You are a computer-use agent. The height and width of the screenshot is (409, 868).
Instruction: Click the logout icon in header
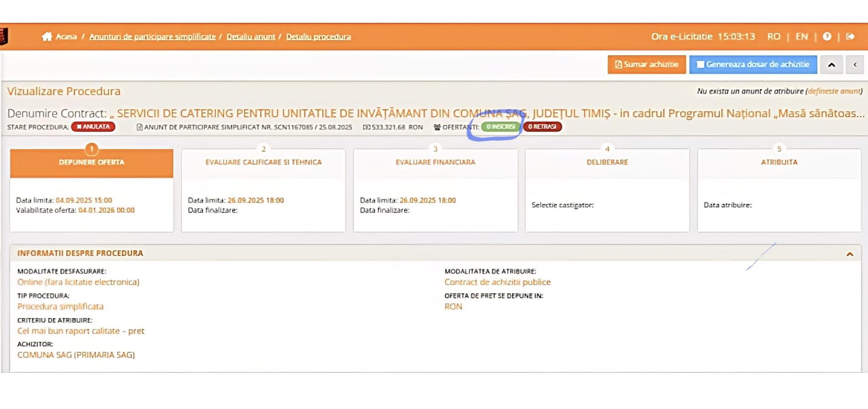point(850,37)
